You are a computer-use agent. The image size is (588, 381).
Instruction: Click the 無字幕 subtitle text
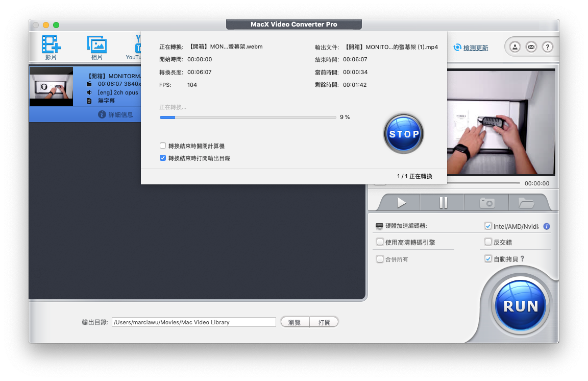tap(107, 101)
